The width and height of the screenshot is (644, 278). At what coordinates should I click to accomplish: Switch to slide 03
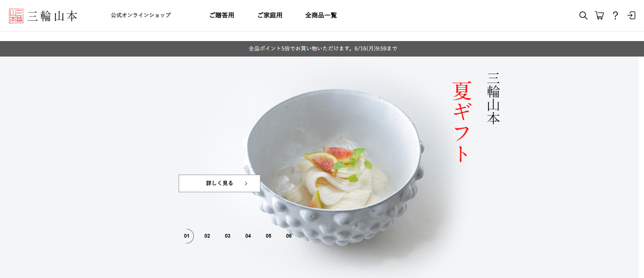point(228,236)
